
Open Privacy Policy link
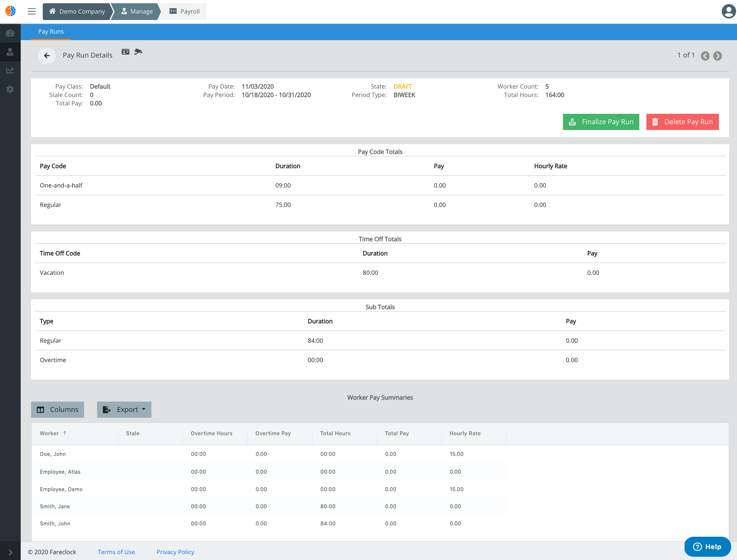pyautogui.click(x=175, y=552)
